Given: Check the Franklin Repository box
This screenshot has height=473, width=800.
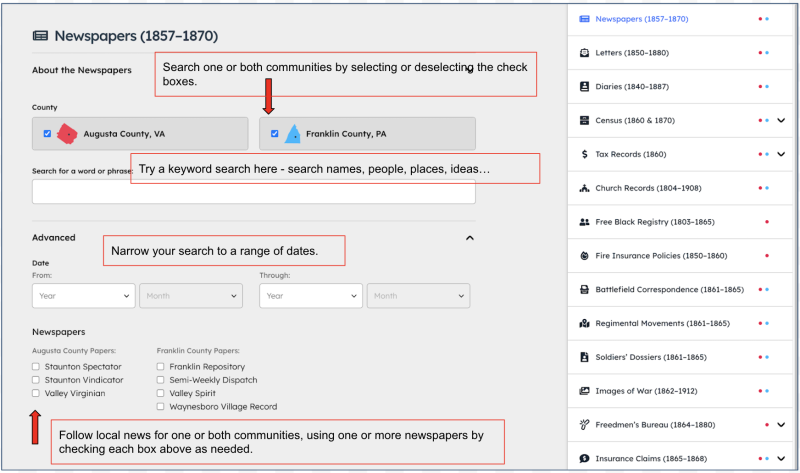Looking at the screenshot, I should pyautogui.click(x=160, y=366).
